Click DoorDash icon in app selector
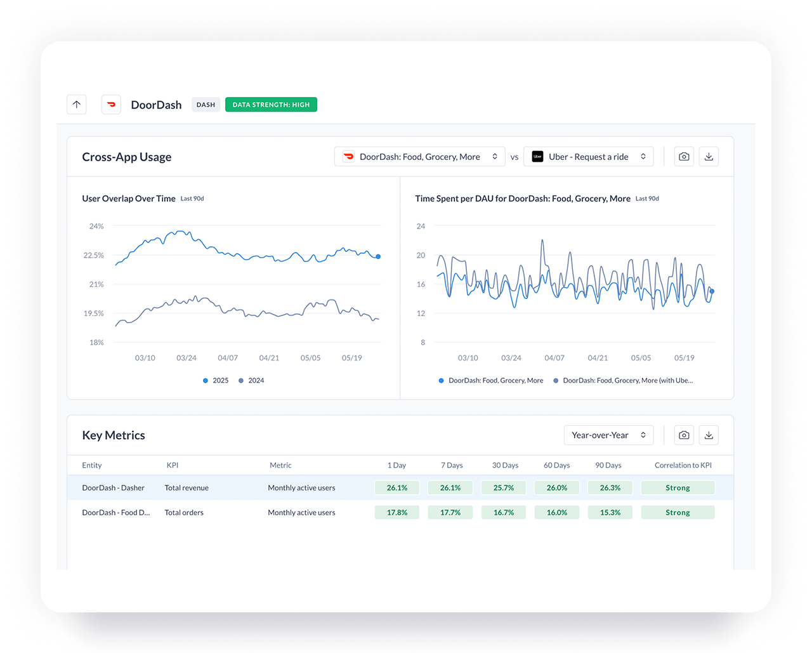Viewport: 812px width, 653px height. (x=348, y=157)
